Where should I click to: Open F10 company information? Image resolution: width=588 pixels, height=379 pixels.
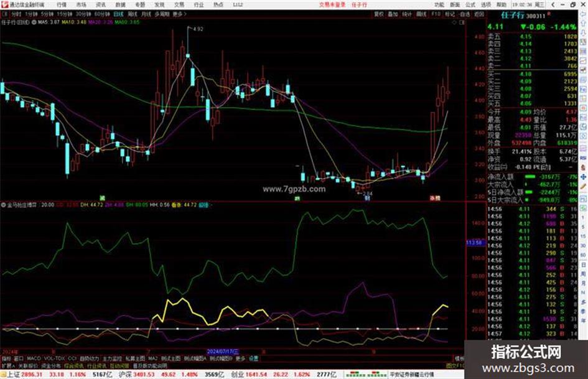(x=436, y=14)
